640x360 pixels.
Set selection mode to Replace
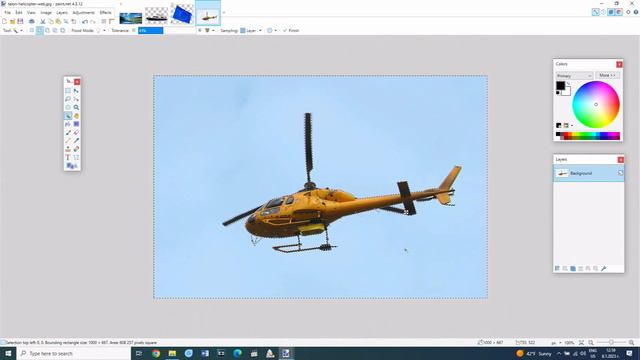pyautogui.click(x=32, y=31)
